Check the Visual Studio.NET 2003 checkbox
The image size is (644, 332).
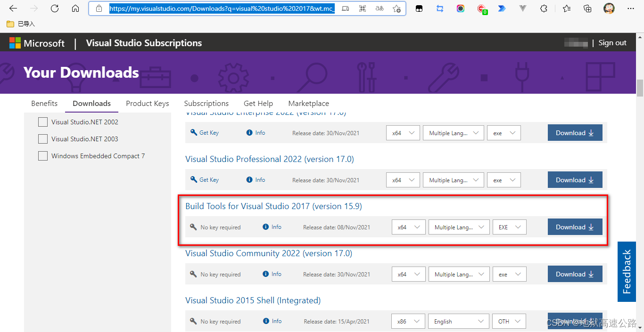pyautogui.click(x=43, y=139)
